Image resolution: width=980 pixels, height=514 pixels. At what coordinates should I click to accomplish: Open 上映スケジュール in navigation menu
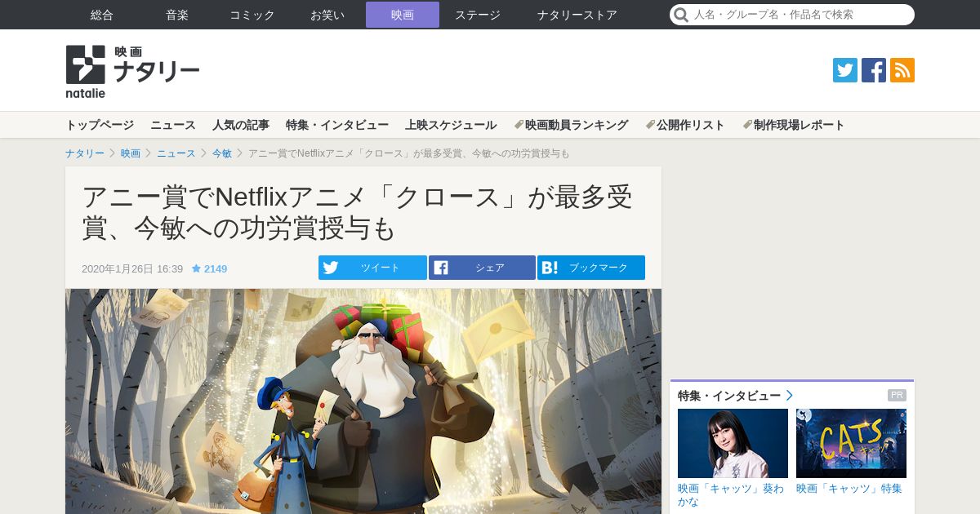tap(451, 125)
